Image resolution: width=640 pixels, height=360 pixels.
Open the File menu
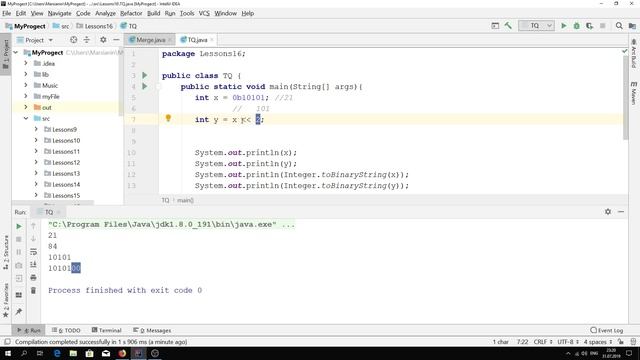tap(7, 13)
